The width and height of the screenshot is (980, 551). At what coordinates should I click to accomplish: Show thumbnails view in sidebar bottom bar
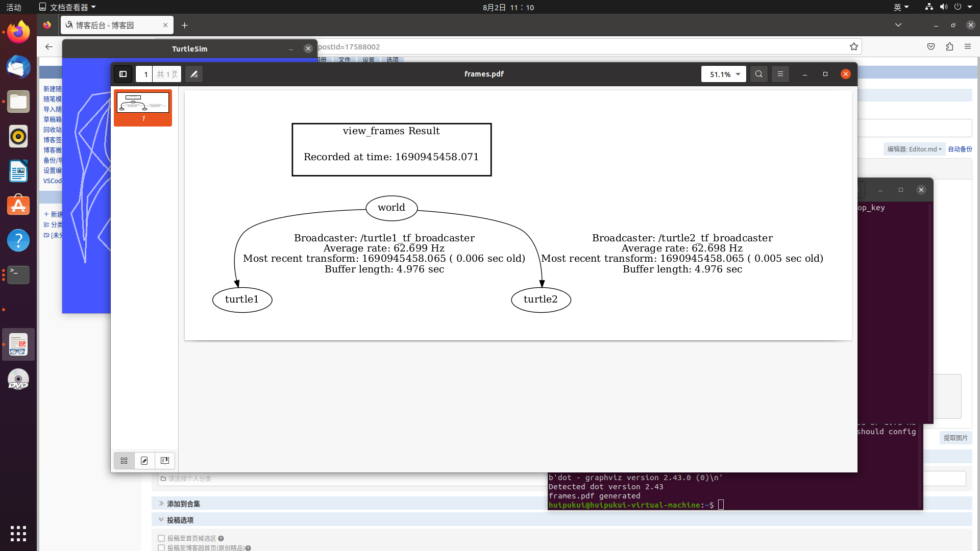[124, 461]
